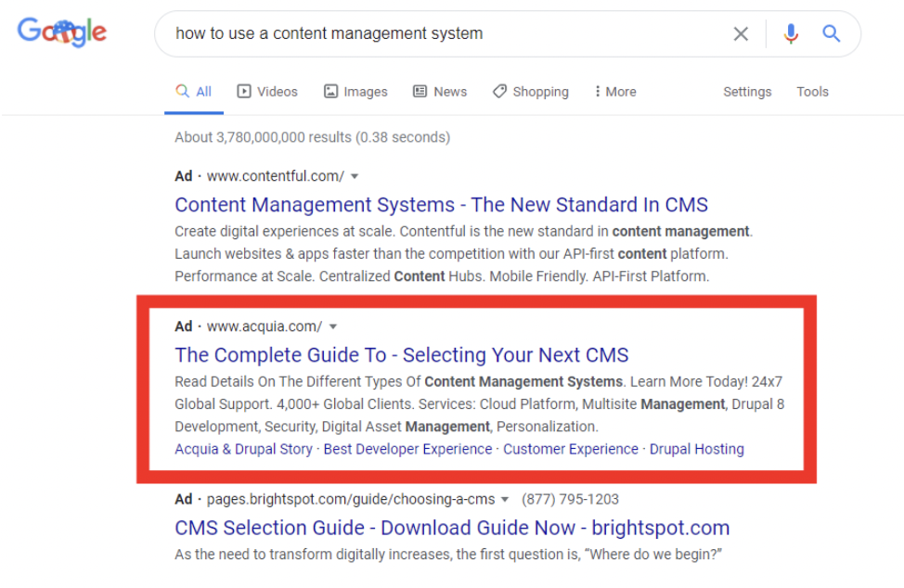The height and width of the screenshot is (588, 904).
Task: Open Content Management Systems Contentful ad link
Action: (441, 205)
